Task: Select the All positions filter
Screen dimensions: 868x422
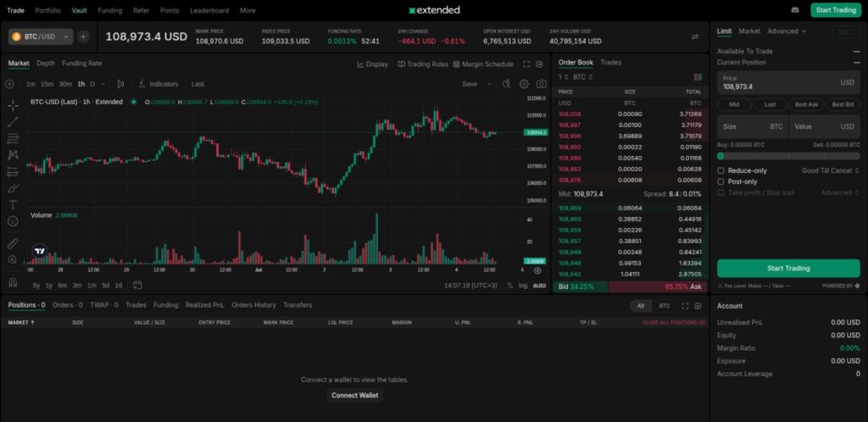Action: [x=641, y=306]
